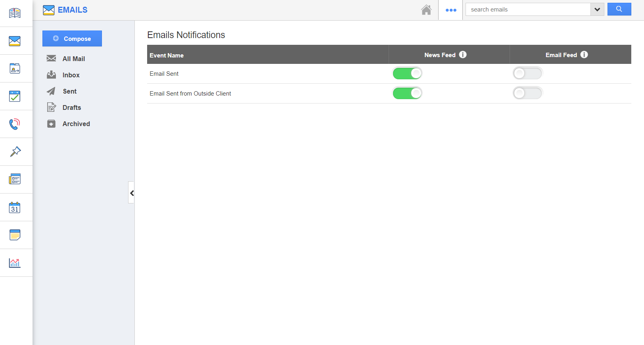Disable News Feed for Email Sent

tap(407, 73)
